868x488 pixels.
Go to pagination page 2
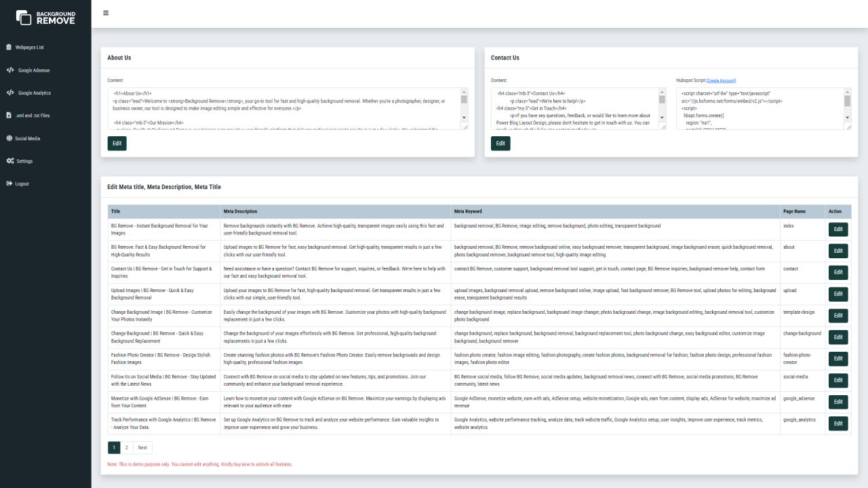(x=126, y=447)
